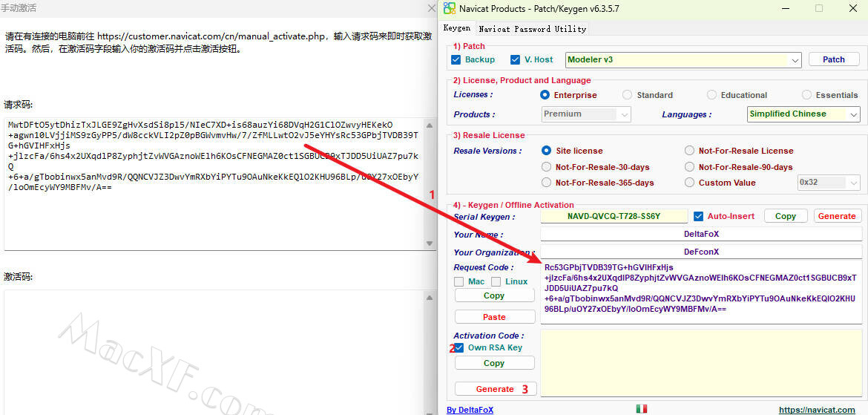Viewport: 868px width, 415px height.
Task: Click the app icon in the Patch/Keygen title bar
Action: (449, 9)
